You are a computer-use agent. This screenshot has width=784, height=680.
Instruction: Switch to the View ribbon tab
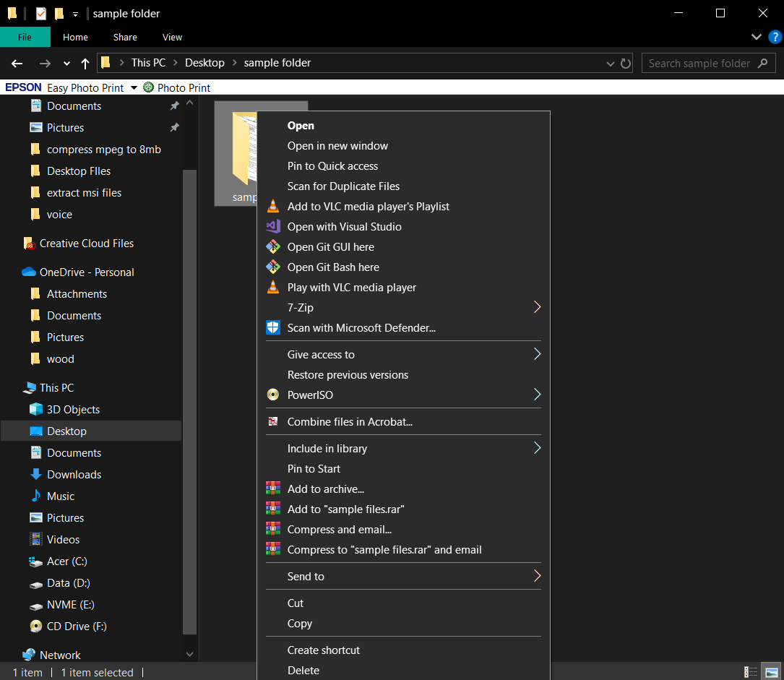tap(172, 37)
